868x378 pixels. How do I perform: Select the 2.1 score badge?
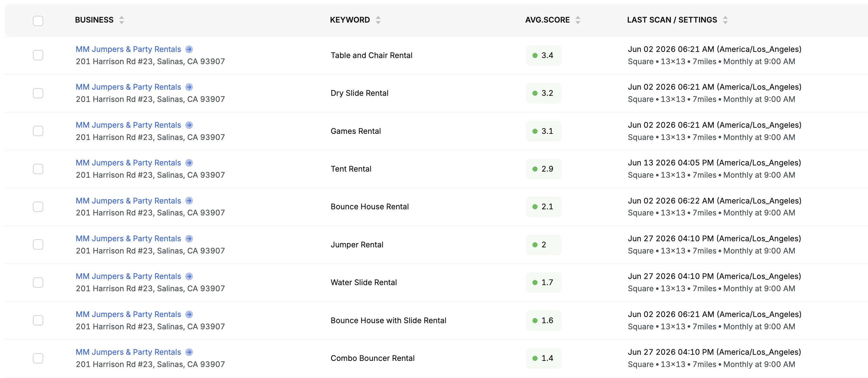coord(543,206)
